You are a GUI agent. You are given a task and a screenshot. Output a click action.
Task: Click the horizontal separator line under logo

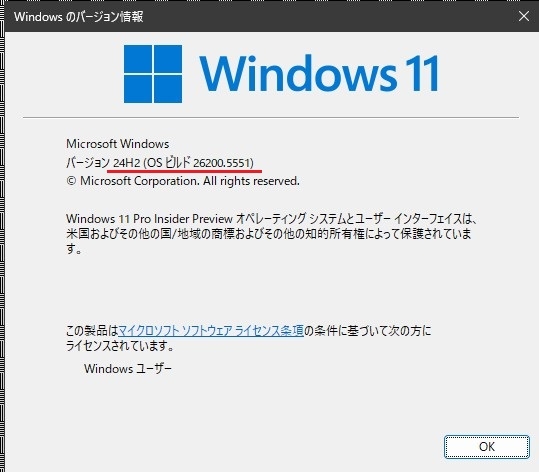tap(271, 117)
